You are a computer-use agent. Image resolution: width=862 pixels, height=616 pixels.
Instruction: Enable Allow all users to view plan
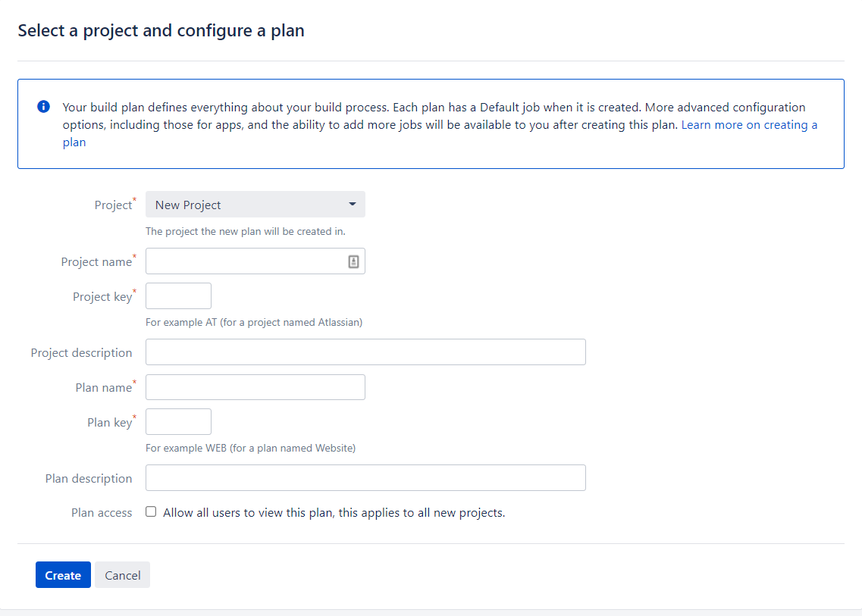(x=151, y=511)
